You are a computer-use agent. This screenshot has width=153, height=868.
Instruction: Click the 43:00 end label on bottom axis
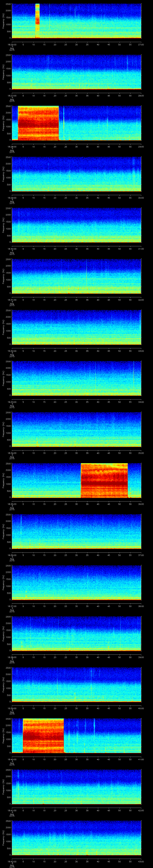tap(141, 861)
